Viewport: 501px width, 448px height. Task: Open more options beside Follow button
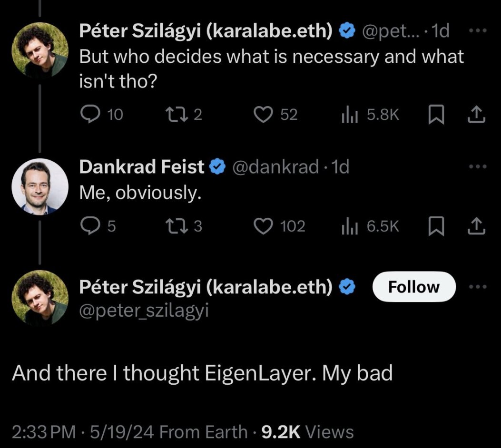478,287
